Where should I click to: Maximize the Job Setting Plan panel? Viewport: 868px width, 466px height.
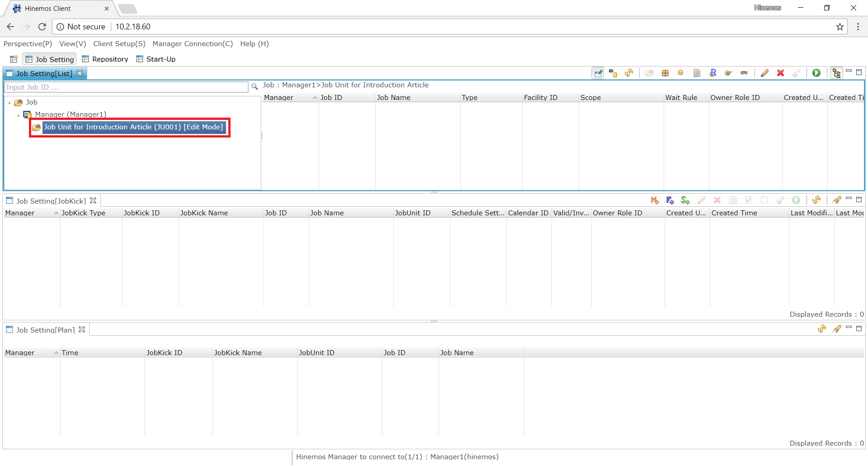pos(859,328)
